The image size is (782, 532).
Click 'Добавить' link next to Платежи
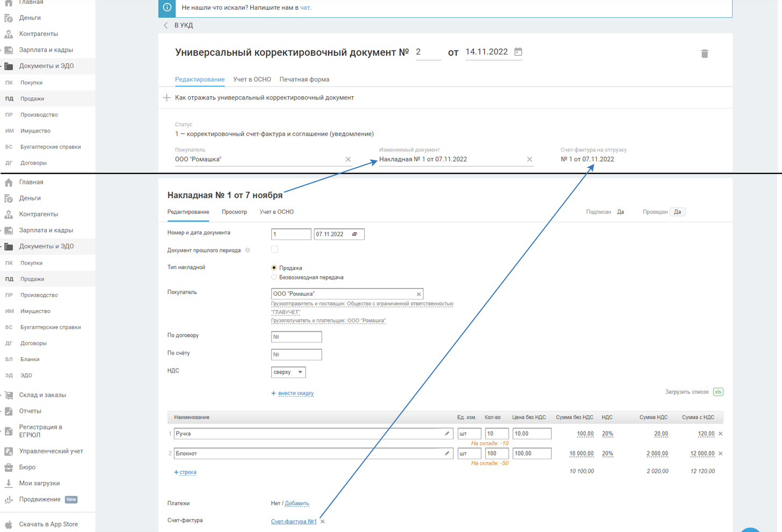point(297,504)
